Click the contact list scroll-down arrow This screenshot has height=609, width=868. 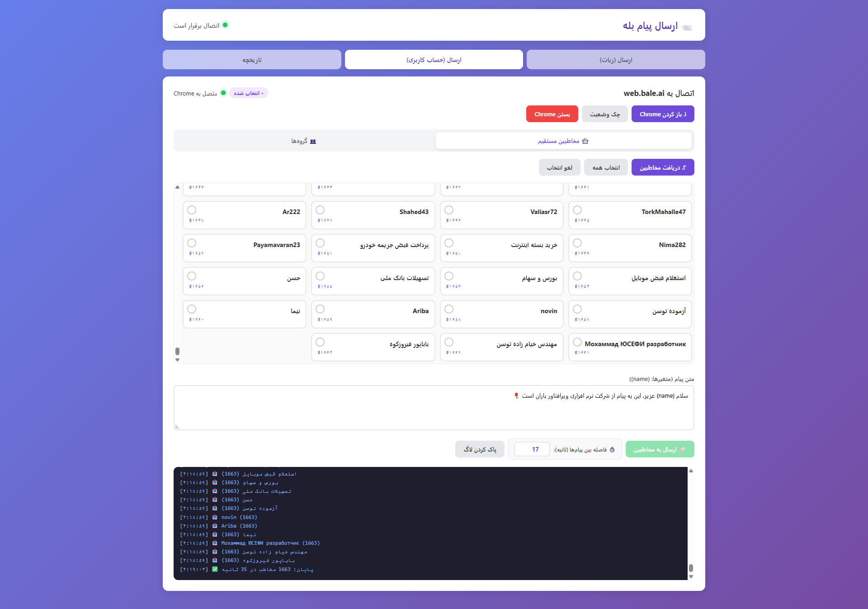[x=177, y=360]
